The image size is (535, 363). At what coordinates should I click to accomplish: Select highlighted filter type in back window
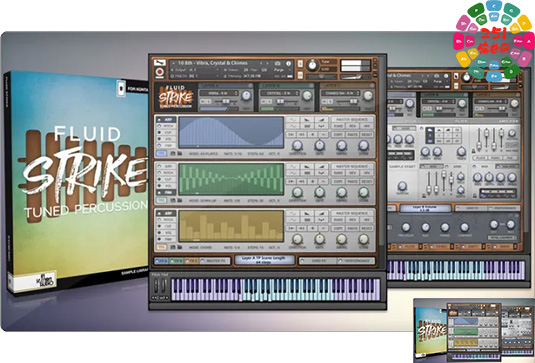pos(430,134)
